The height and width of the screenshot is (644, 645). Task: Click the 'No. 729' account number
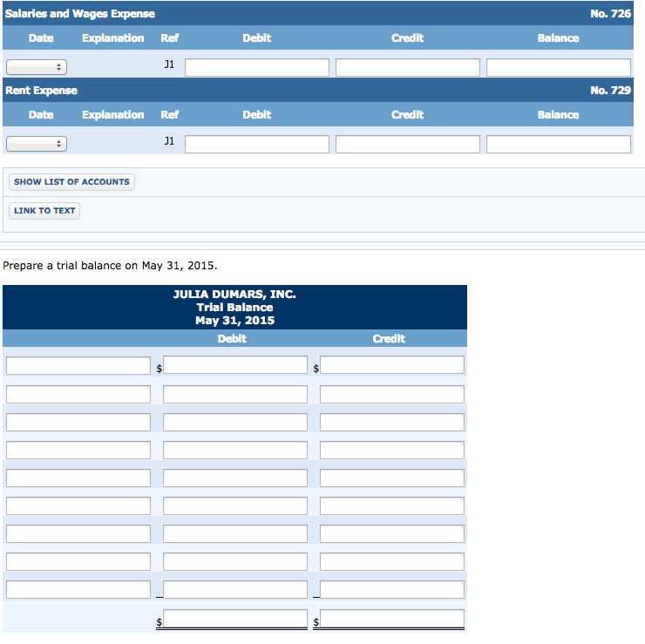point(610,90)
